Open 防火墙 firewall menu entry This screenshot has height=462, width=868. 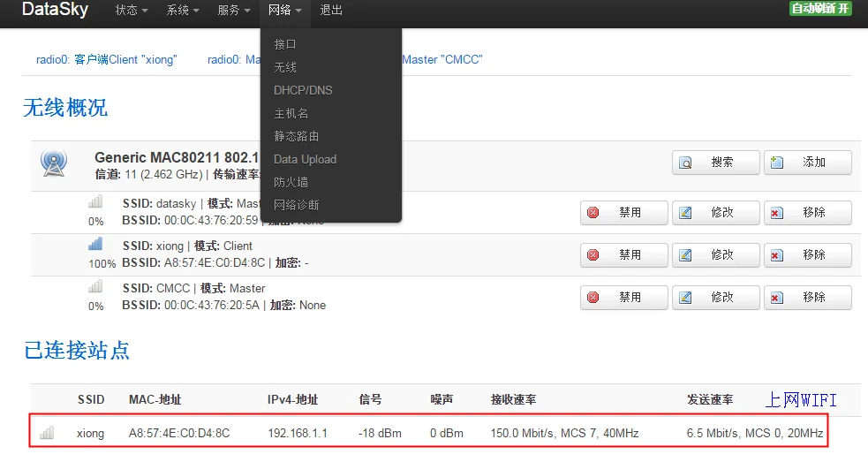point(291,182)
